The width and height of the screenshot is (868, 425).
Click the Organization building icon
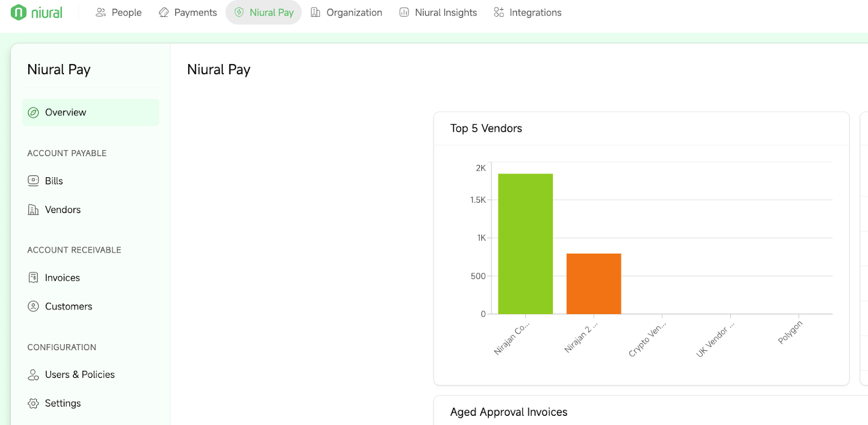(x=315, y=12)
